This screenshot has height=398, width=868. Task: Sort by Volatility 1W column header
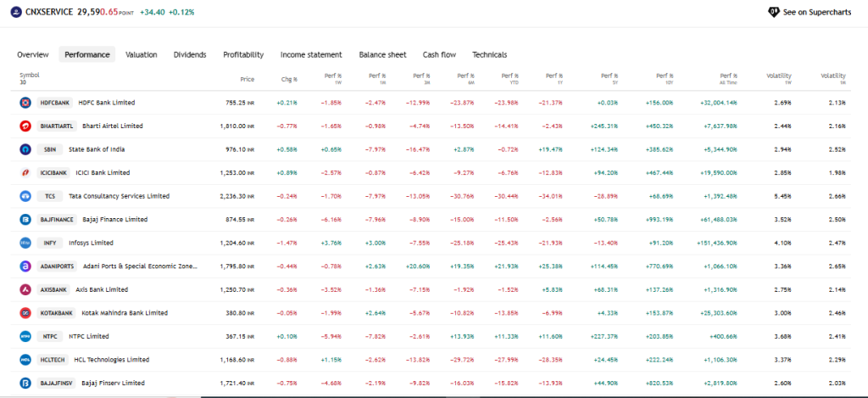[x=779, y=77]
